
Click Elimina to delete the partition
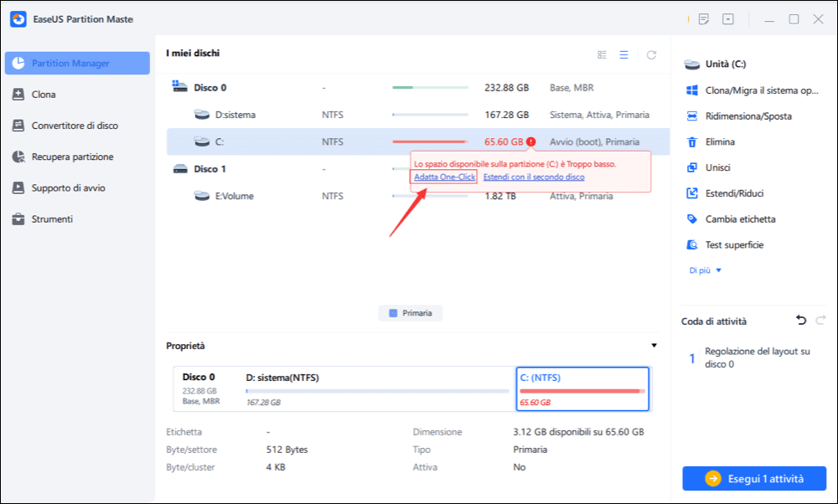(711, 141)
